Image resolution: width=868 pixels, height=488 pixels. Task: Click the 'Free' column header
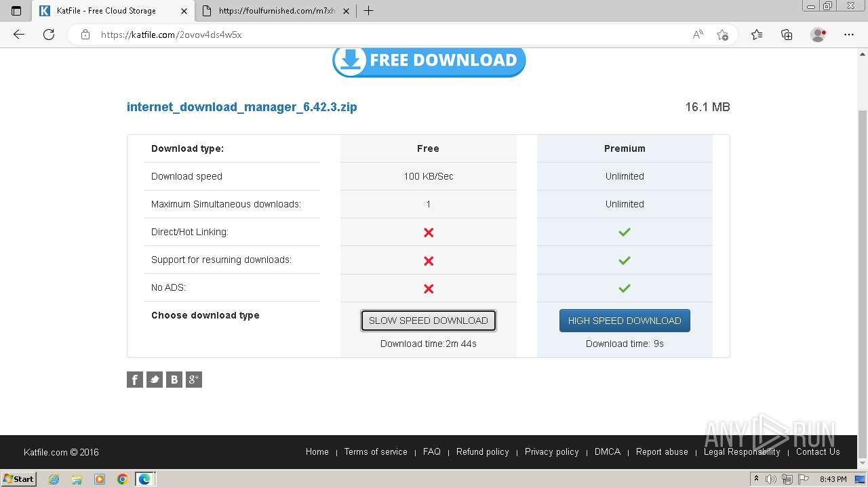point(428,148)
